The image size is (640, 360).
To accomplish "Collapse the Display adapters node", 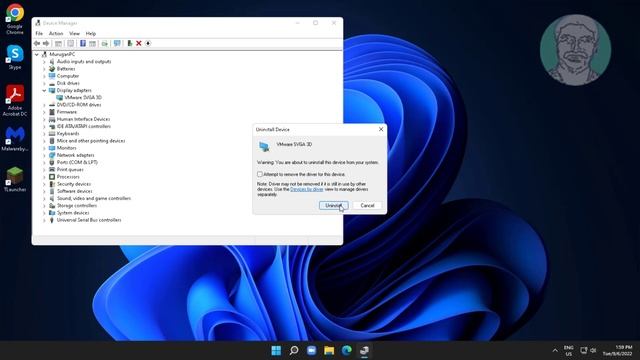I will point(44,91).
